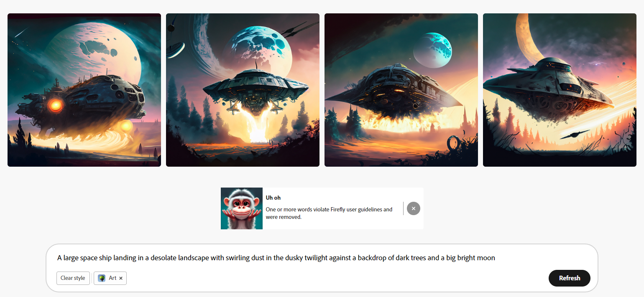The height and width of the screenshot is (297, 644).
Task: Click the small black bird-shaped silhouette in fourth image
Action: (575, 135)
